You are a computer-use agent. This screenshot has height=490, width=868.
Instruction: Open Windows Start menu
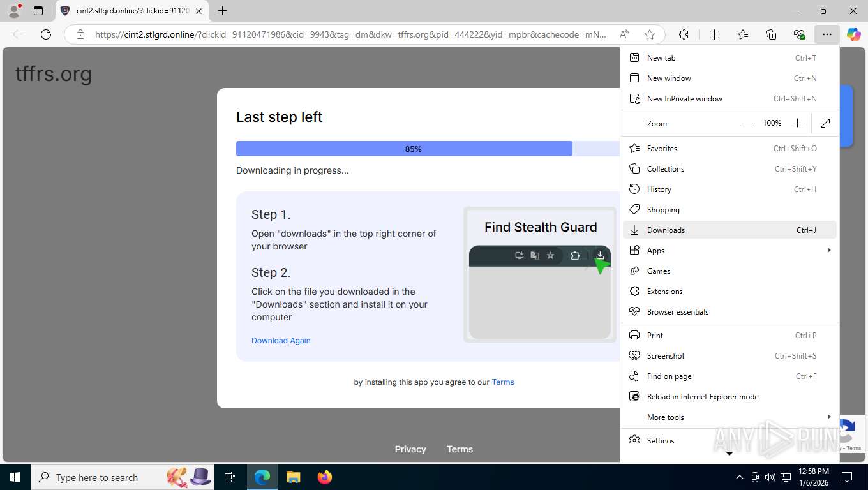pyautogui.click(x=15, y=477)
